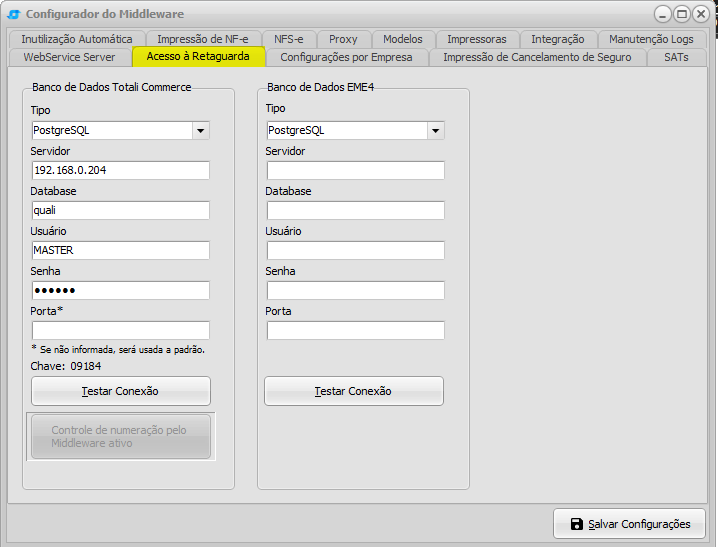Maximize the Configurador do Middleware window

(x=681, y=14)
